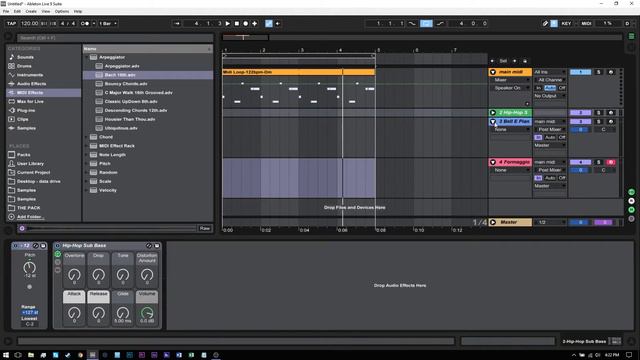
Task: Select Clips category in browser
Action: [x=22, y=120]
